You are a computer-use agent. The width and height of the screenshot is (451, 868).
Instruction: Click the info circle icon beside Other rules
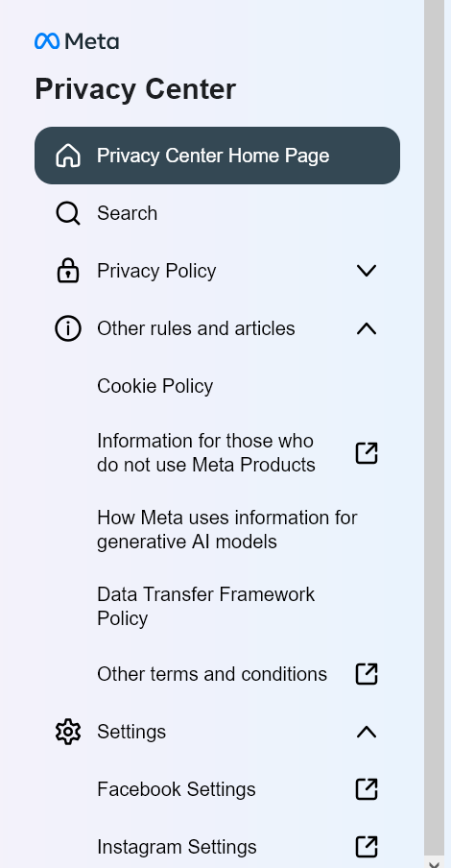coord(68,328)
